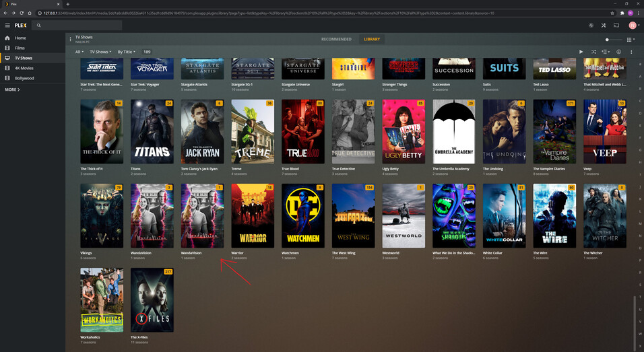This screenshot has height=352, width=644.
Task: Switch to the Recommended tab
Action: click(336, 40)
